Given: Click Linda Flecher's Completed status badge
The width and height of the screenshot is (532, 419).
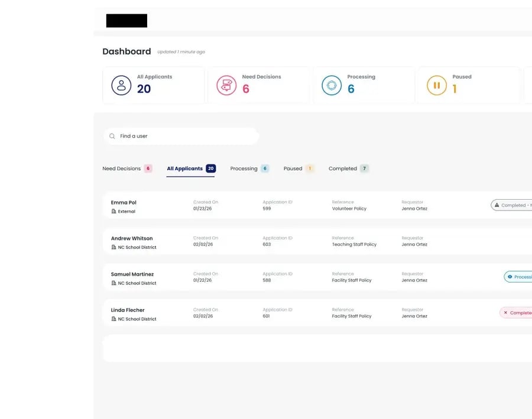Looking at the screenshot, I should point(515,313).
